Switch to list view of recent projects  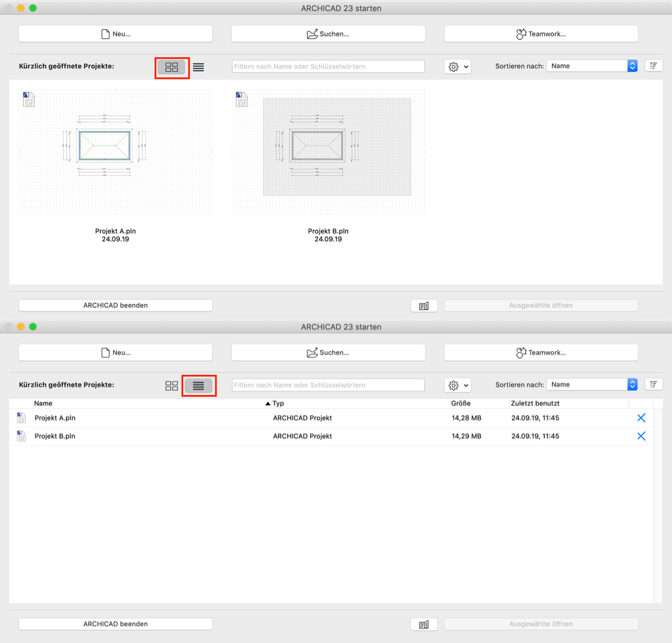point(199,385)
